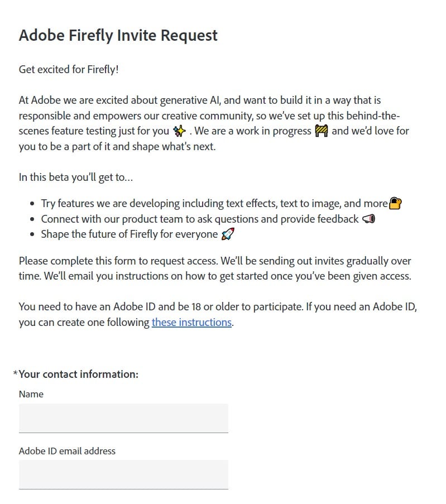This screenshot has width=446, height=504.
Task: Click the 'Name' field label
Action: click(x=31, y=394)
